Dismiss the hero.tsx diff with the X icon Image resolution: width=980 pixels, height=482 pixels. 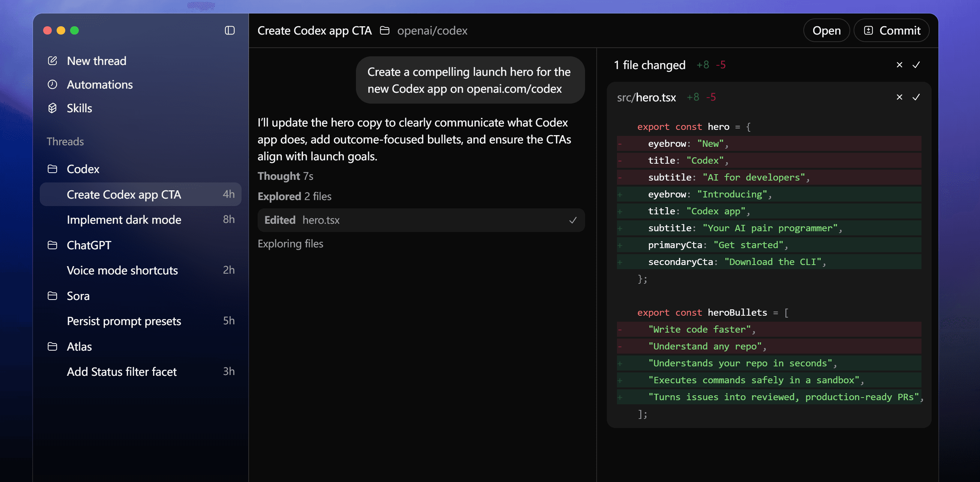(899, 98)
